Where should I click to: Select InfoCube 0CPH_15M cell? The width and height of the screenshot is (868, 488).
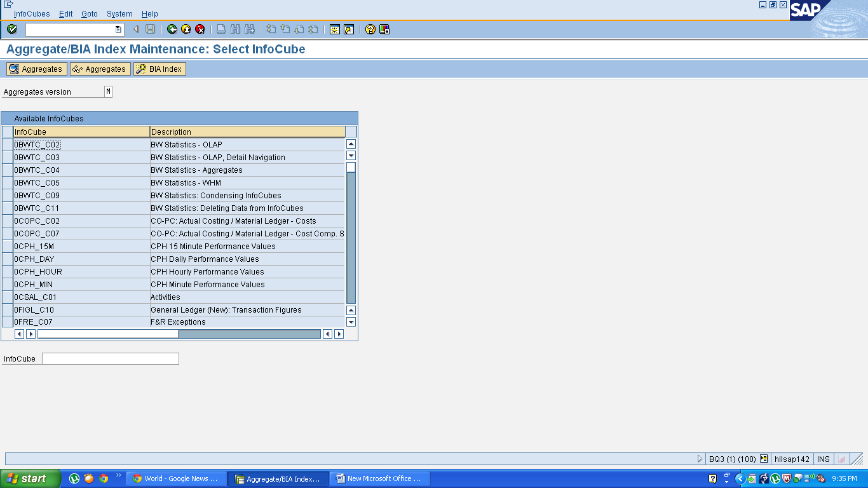pos(81,246)
